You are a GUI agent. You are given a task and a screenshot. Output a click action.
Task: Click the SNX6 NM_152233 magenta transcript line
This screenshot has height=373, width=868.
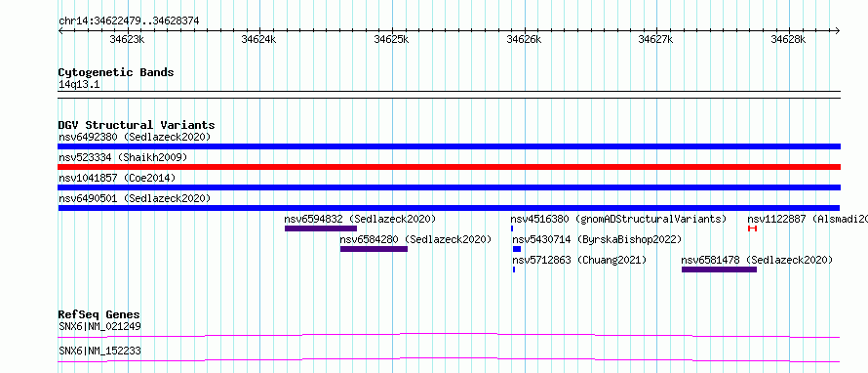pos(449,359)
